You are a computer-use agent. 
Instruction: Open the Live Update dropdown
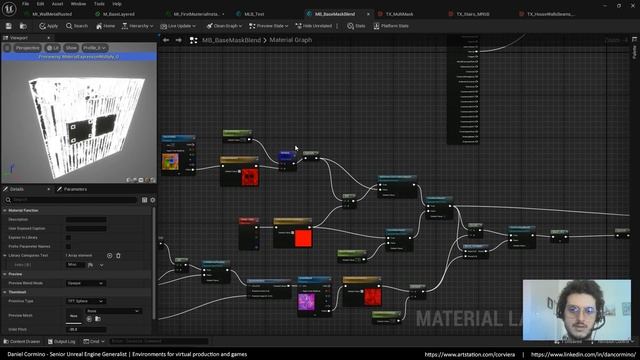pyautogui.click(x=178, y=26)
